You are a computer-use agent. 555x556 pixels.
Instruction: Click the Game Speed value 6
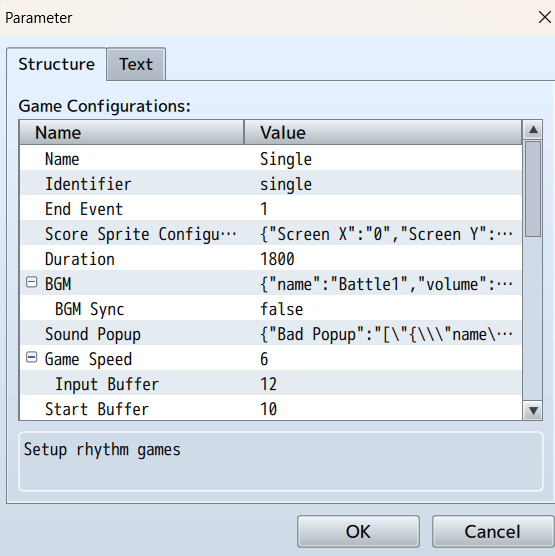264,359
